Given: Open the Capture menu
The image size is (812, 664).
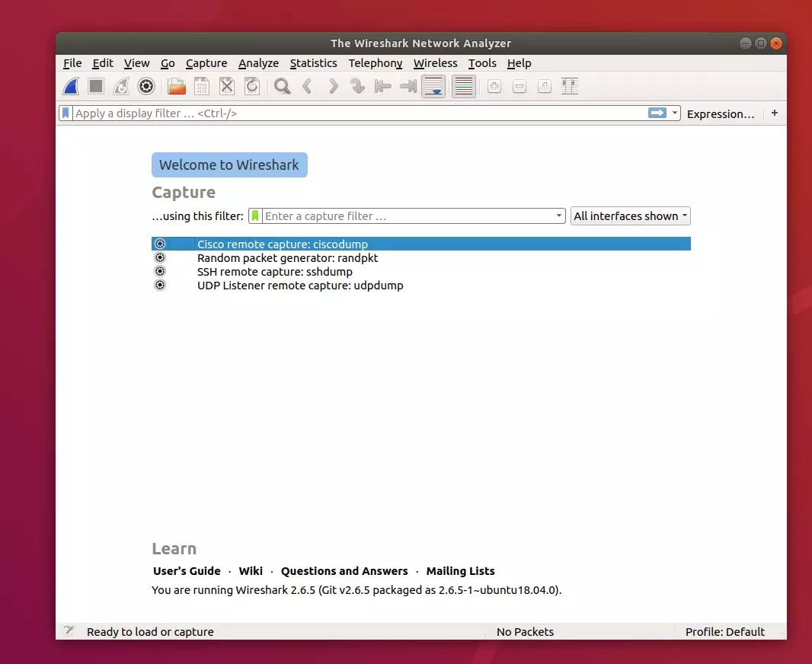Looking at the screenshot, I should 206,63.
